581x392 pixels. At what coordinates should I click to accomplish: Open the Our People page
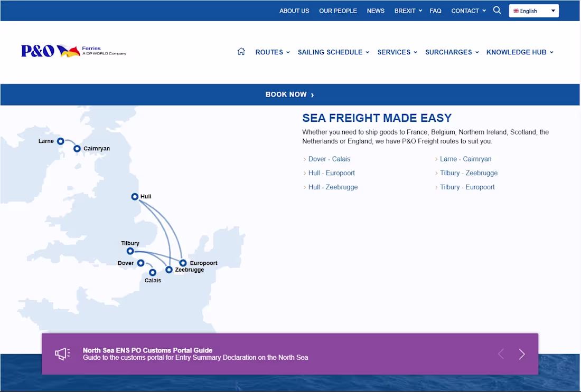(x=338, y=11)
